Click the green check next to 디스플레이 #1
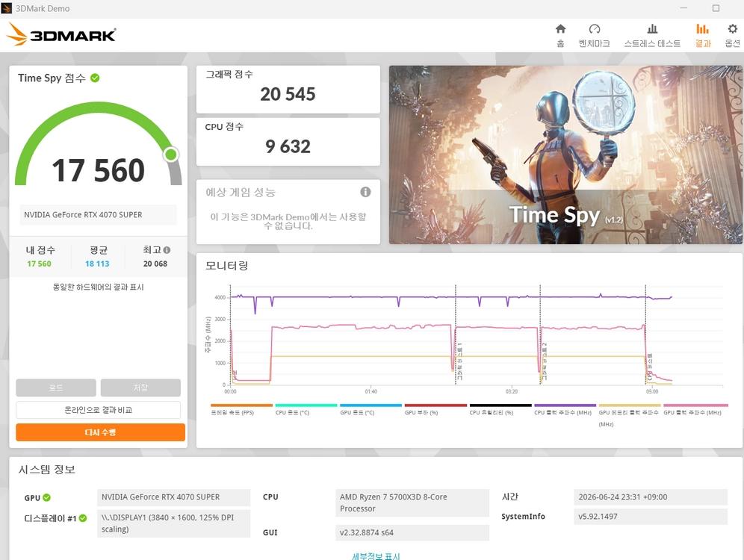The image size is (744, 560). click(x=83, y=517)
